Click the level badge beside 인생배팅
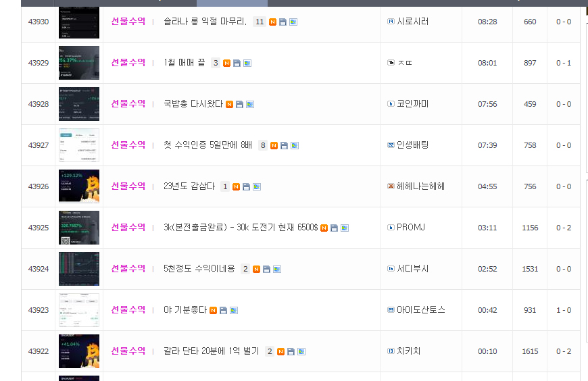Image resolution: width=588 pixels, height=381 pixels. click(391, 145)
